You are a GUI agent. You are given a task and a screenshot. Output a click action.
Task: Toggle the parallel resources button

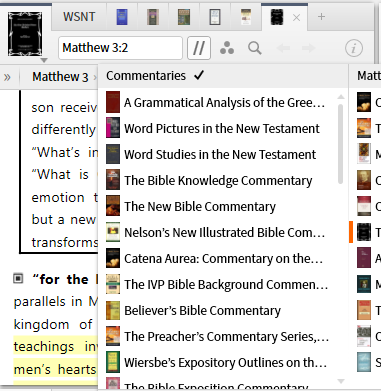(x=199, y=48)
